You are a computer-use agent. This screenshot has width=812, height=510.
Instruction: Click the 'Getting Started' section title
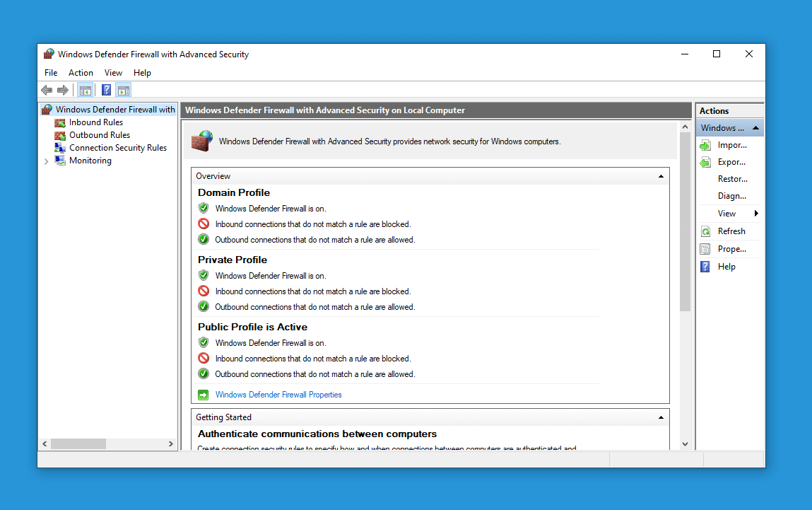click(x=224, y=417)
